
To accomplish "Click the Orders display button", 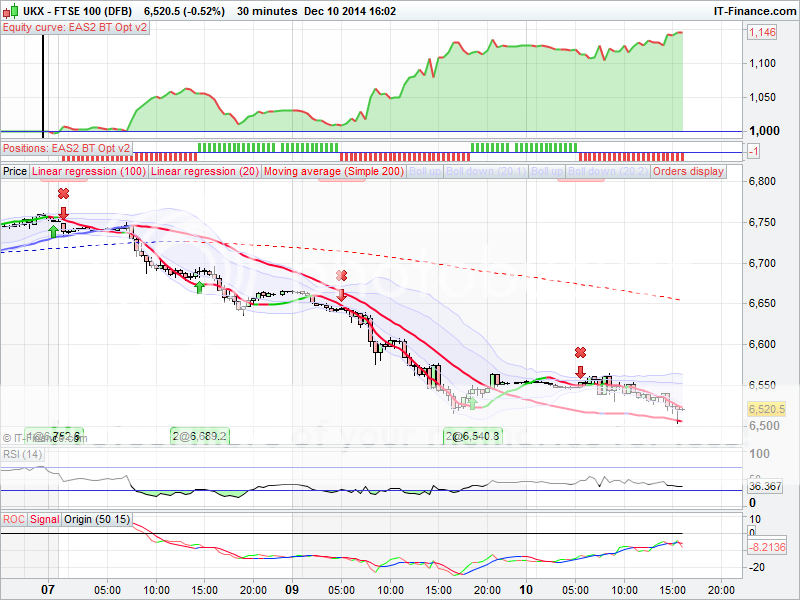I will [688, 171].
